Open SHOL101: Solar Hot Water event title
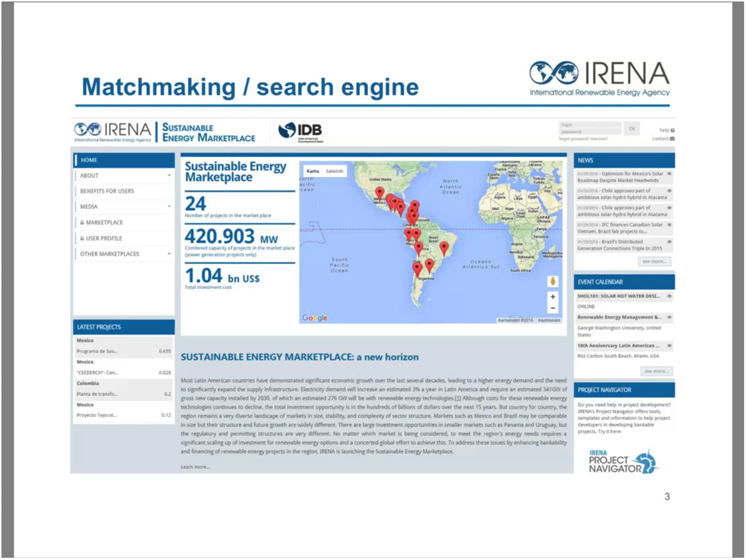The width and height of the screenshot is (747, 560). point(618,296)
